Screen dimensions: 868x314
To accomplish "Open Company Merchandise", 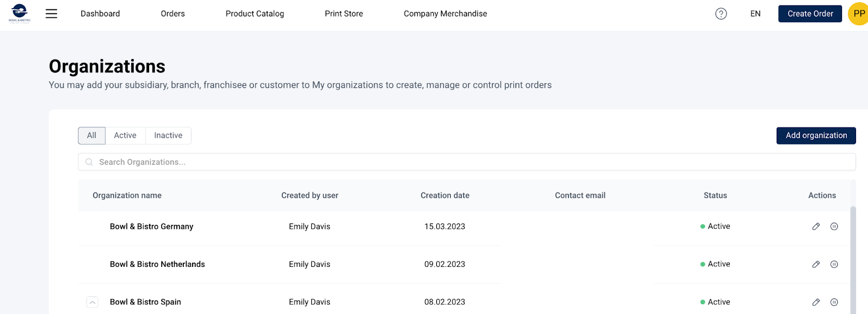I will (445, 14).
